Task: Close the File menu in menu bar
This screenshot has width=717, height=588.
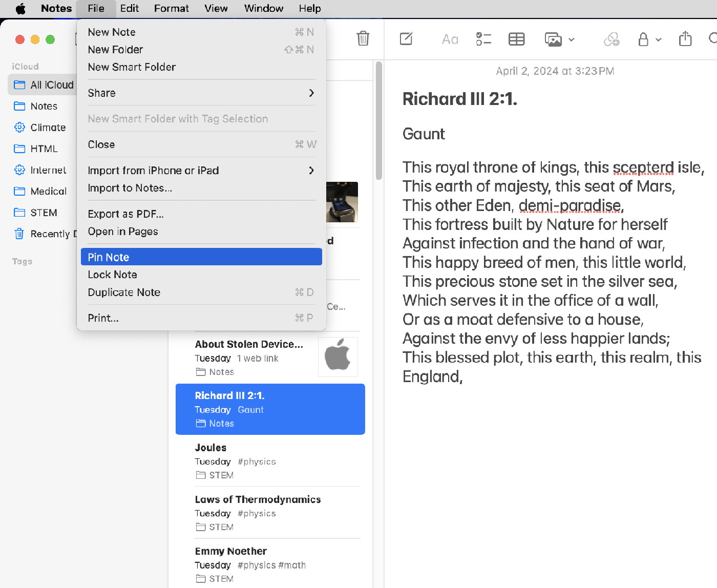Action: tap(96, 8)
